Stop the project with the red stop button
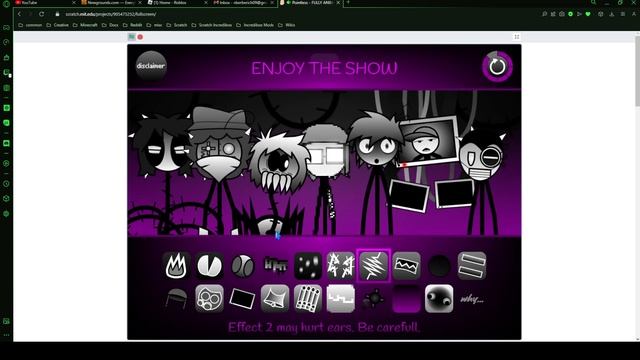 click(140, 37)
